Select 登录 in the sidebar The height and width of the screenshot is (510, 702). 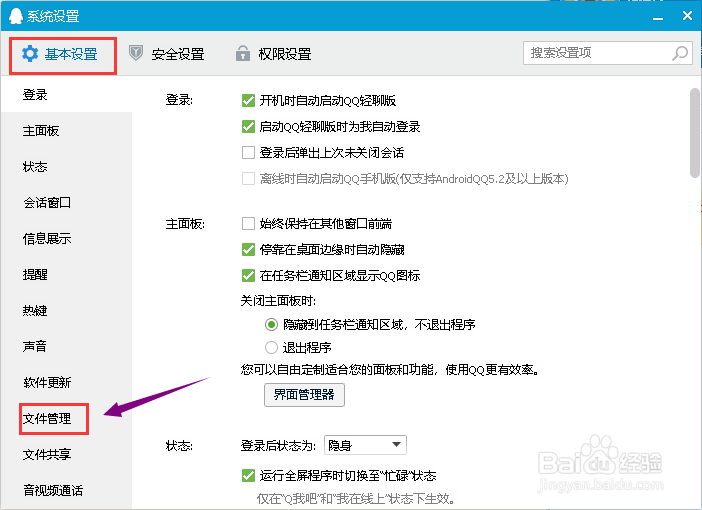point(66,94)
